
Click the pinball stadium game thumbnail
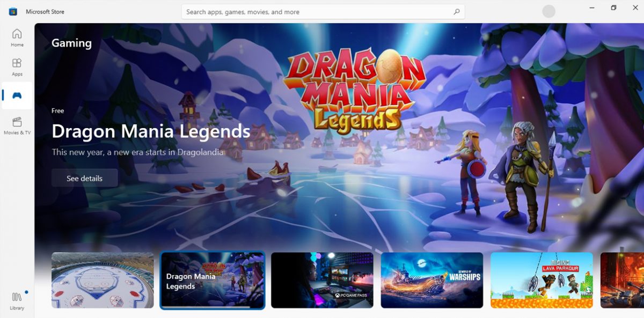point(103,280)
